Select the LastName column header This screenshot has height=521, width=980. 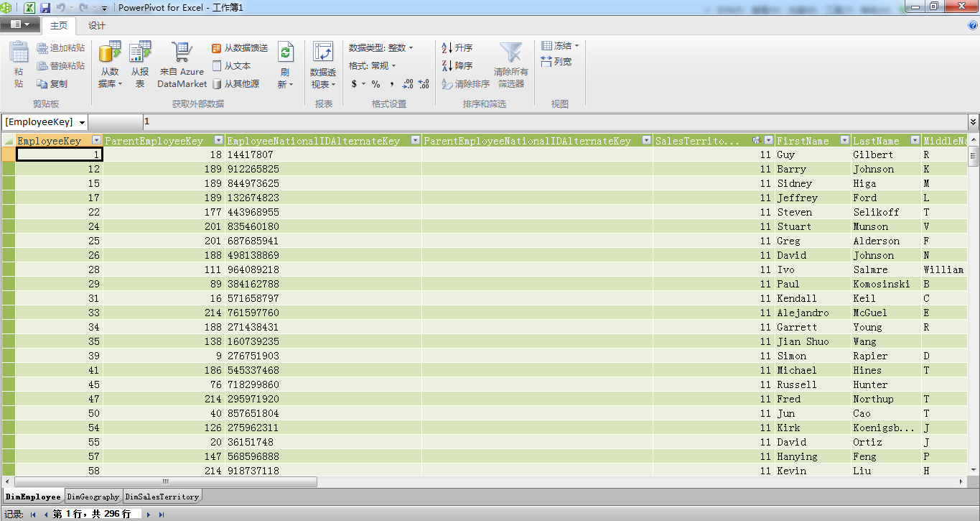pos(886,141)
